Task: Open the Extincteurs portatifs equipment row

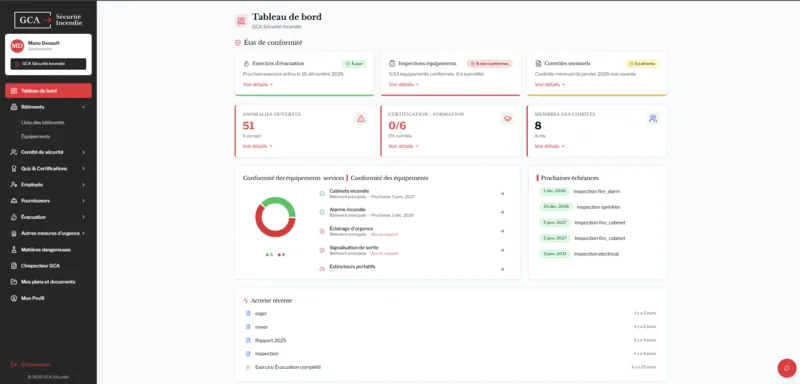Action: click(x=412, y=268)
